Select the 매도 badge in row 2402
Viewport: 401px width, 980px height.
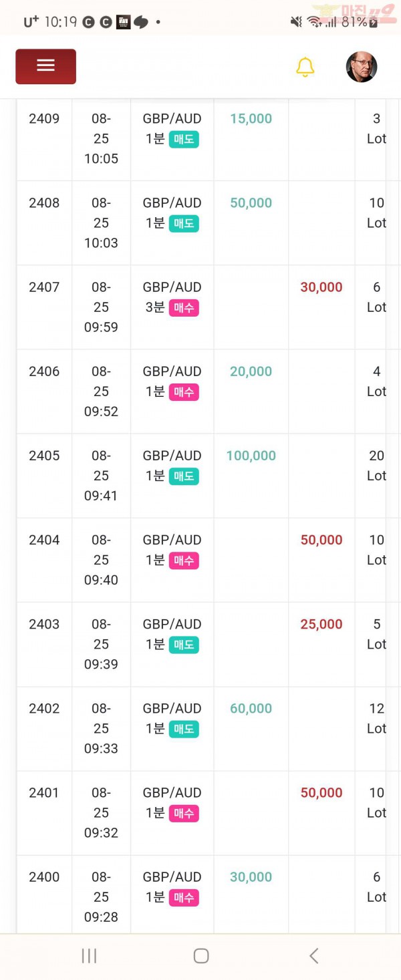point(184,729)
